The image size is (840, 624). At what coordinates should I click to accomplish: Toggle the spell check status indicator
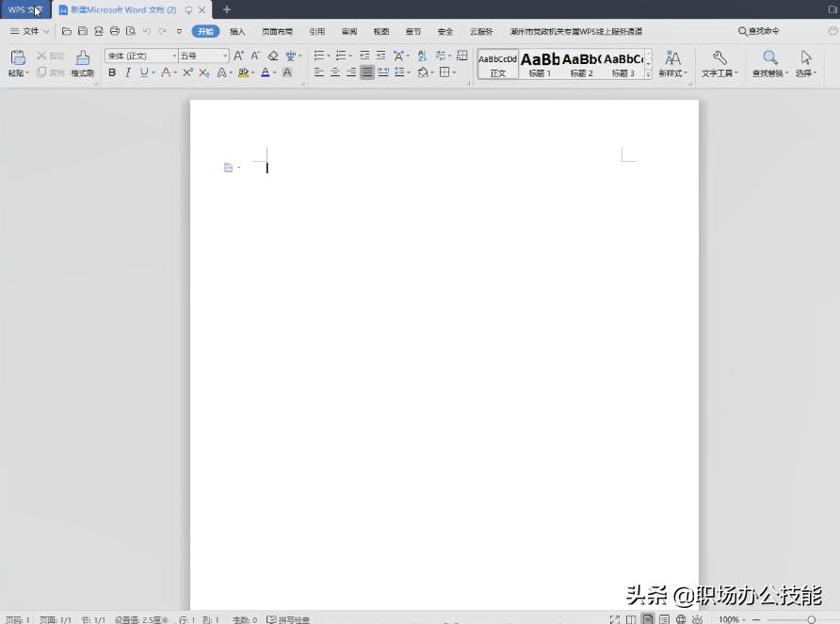click(x=287, y=619)
